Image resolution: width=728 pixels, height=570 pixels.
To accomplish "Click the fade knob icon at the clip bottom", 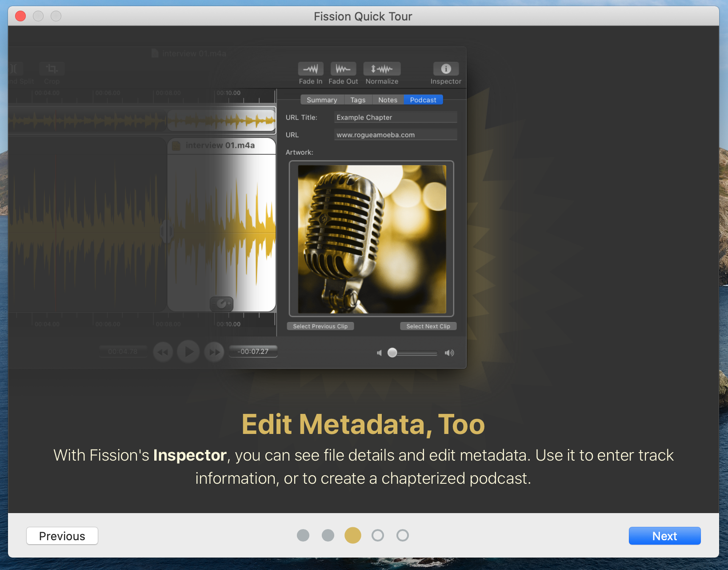I will pyautogui.click(x=221, y=304).
